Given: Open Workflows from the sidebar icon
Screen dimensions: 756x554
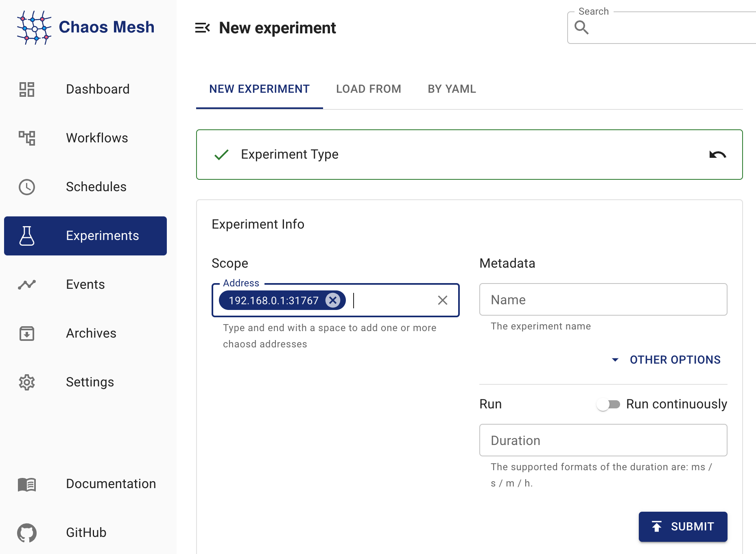Looking at the screenshot, I should tap(27, 138).
